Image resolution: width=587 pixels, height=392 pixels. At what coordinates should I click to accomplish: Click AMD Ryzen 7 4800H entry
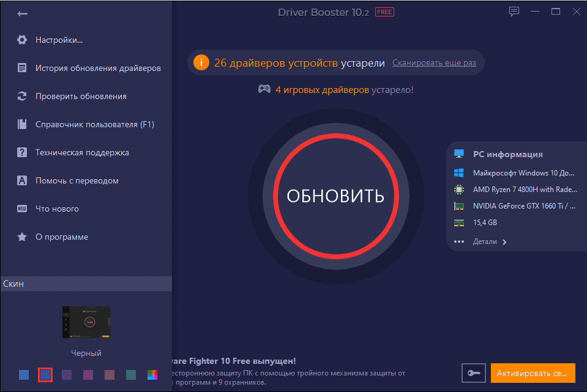pyautogui.click(x=525, y=189)
